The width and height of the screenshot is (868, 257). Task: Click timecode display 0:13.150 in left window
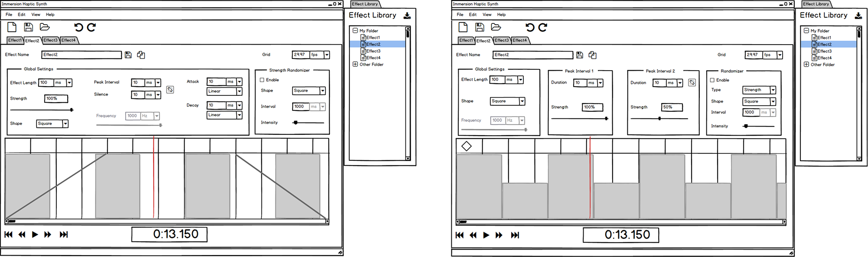coord(170,234)
